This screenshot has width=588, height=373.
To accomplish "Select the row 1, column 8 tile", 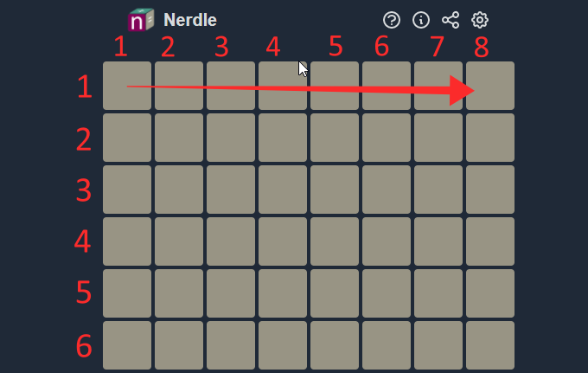I will [x=490, y=86].
